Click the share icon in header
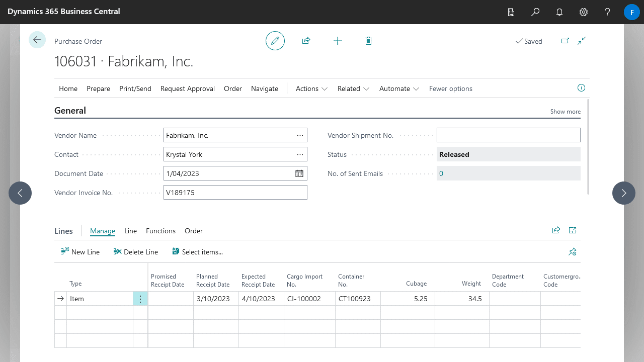Image resolution: width=644 pixels, height=362 pixels. (306, 41)
